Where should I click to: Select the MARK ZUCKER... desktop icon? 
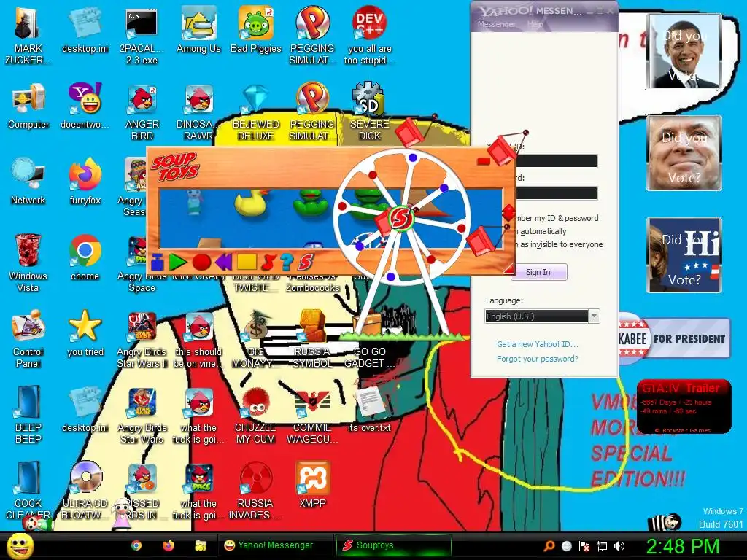pyautogui.click(x=28, y=36)
